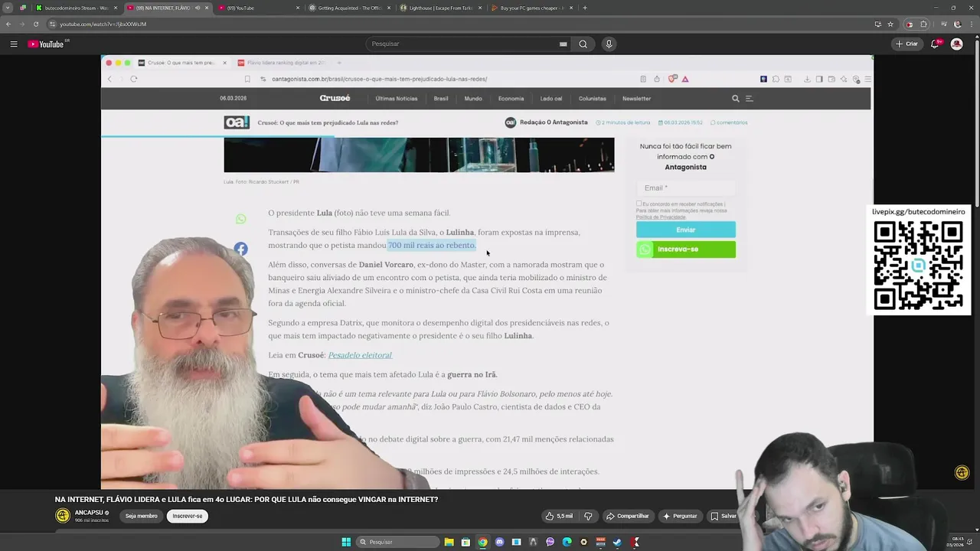Open the Crusoé site hamburger menu
The image size is (980, 551).
click(x=750, y=98)
